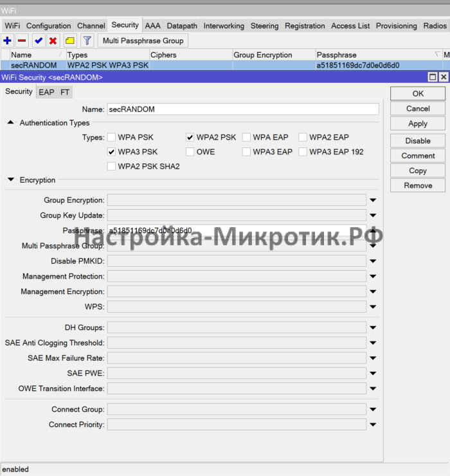Expand the Connect Group dropdown arrow
The height and width of the screenshot is (476, 450).
tap(373, 409)
